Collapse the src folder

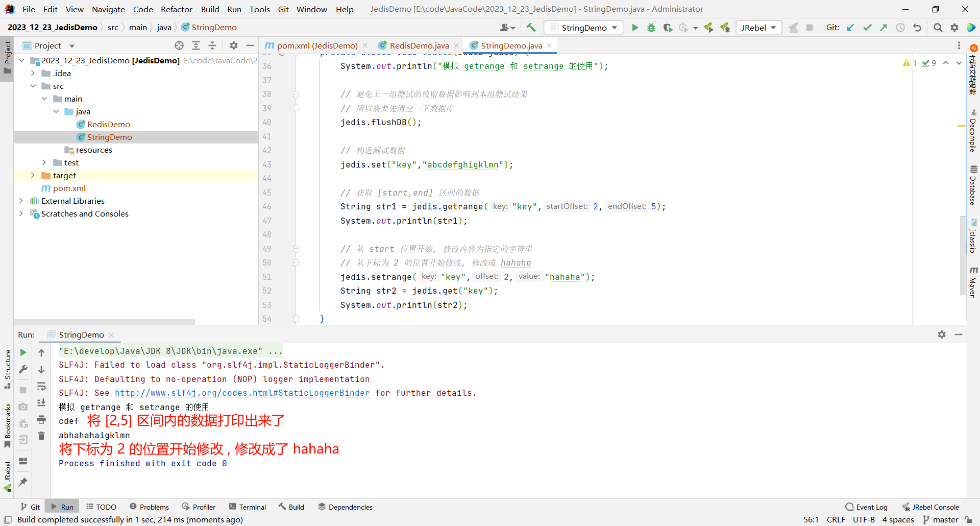[33, 86]
